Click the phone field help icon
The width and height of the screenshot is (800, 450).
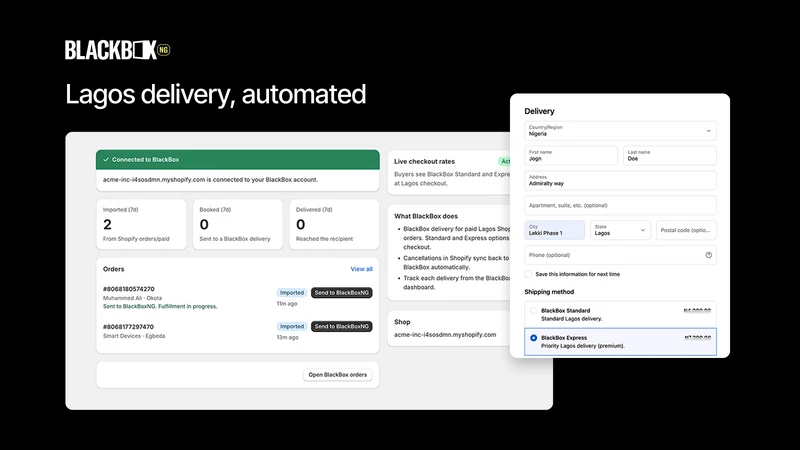(709, 255)
